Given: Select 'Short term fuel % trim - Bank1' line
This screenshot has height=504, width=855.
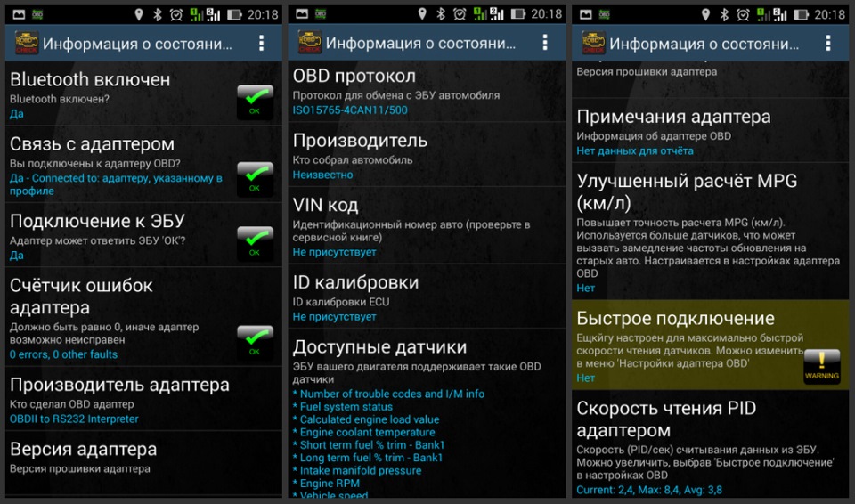Looking at the screenshot, I should click(x=369, y=444).
